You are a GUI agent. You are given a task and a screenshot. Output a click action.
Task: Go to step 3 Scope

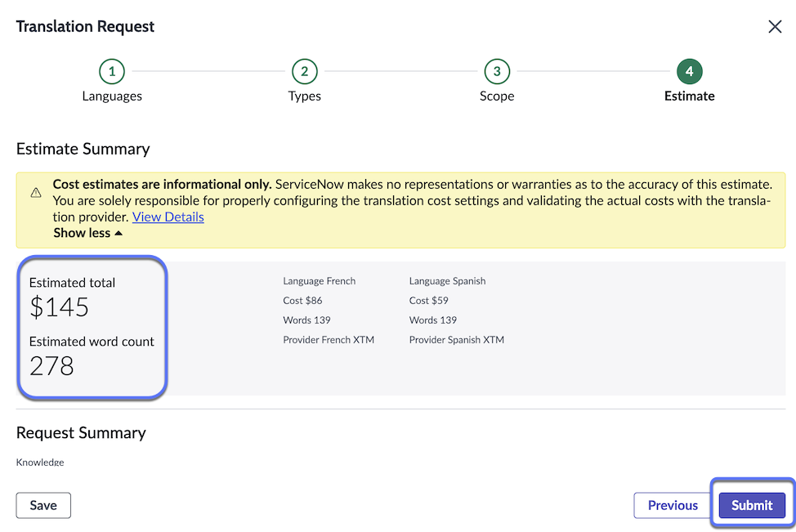[497, 72]
